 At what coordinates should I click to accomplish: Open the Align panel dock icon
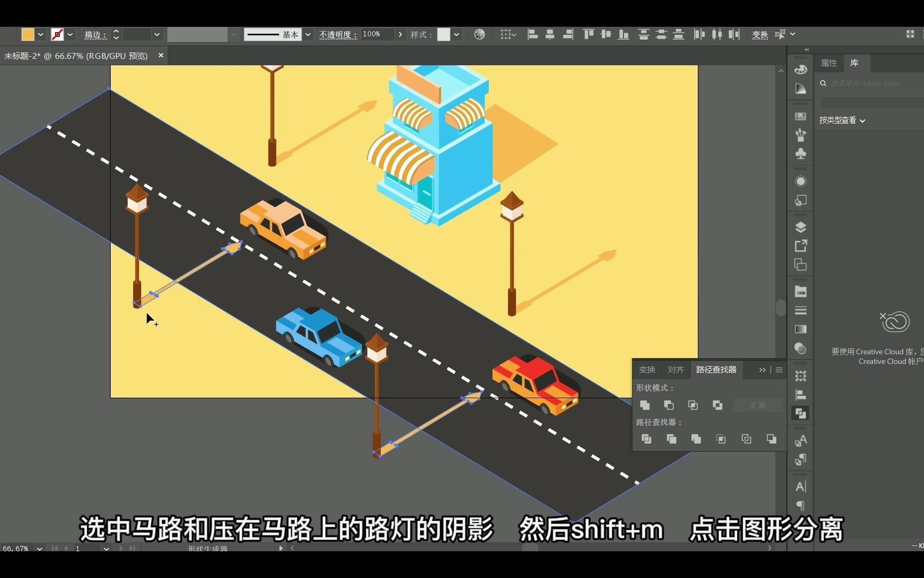click(800, 395)
